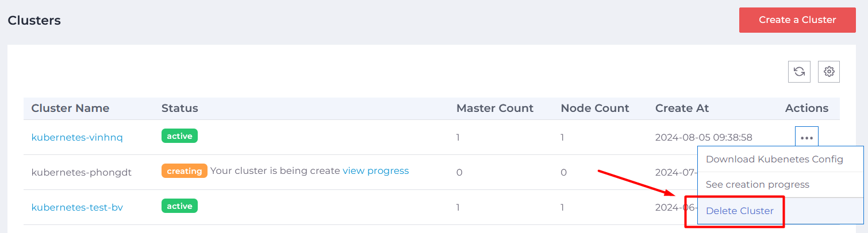Select Delete Cluster from the actions menu
Image resolution: width=868 pixels, height=233 pixels.
click(739, 211)
